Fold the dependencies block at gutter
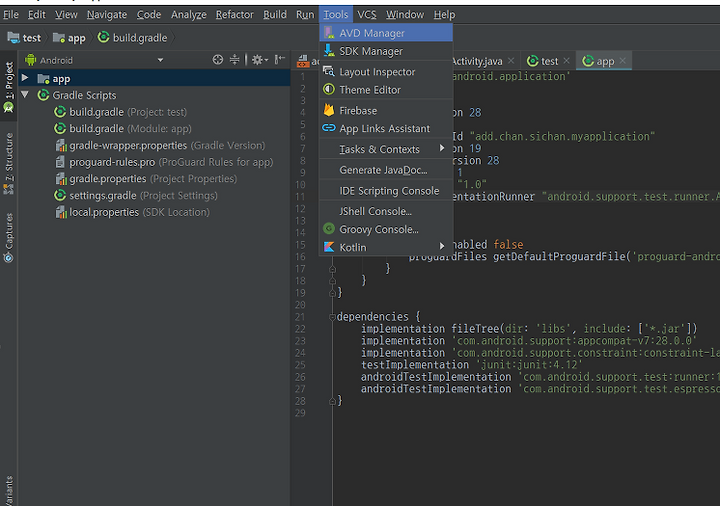The width and height of the screenshot is (720, 506). [x=332, y=317]
